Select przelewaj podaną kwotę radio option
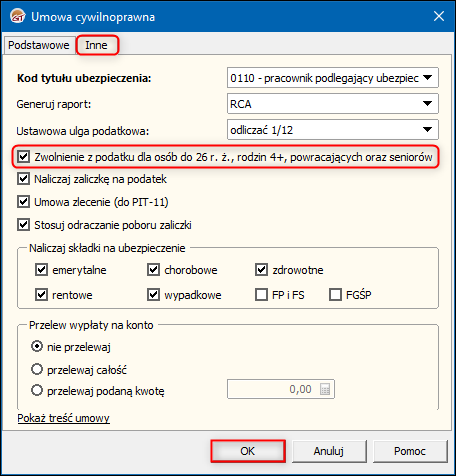The image size is (456, 476). [x=37, y=390]
